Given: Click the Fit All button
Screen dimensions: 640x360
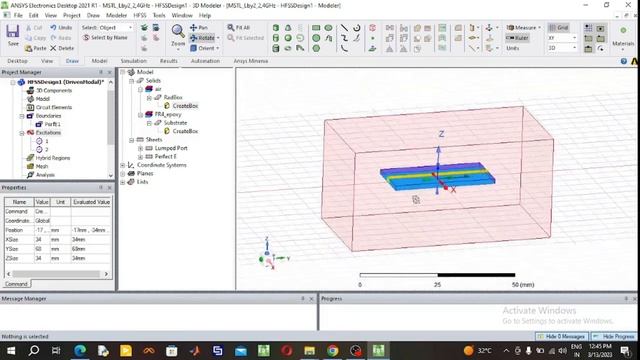Looking at the screenshot, I should 239,28.
